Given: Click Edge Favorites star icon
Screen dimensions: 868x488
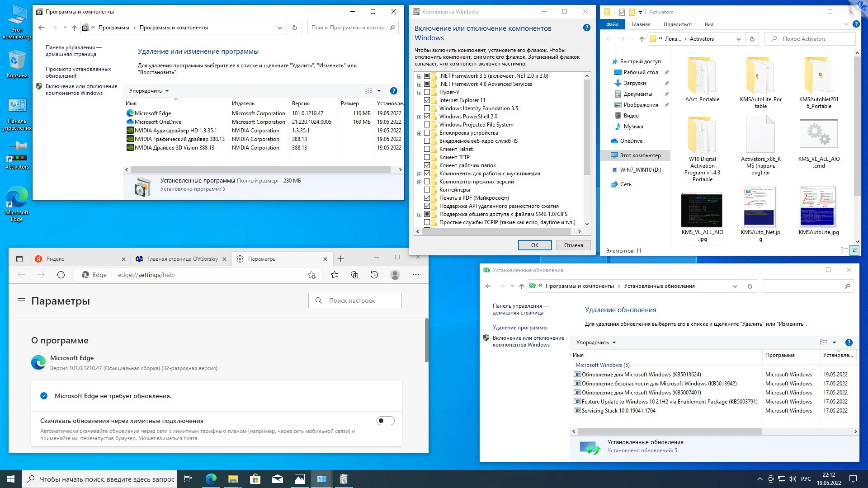Looking at the screenshot, I should (x=335, y=275).
